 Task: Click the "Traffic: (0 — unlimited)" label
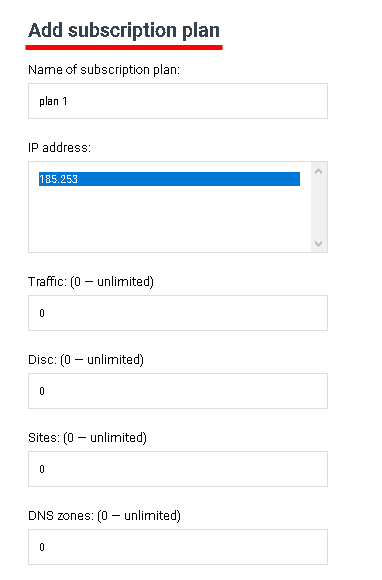pos(91,281)
